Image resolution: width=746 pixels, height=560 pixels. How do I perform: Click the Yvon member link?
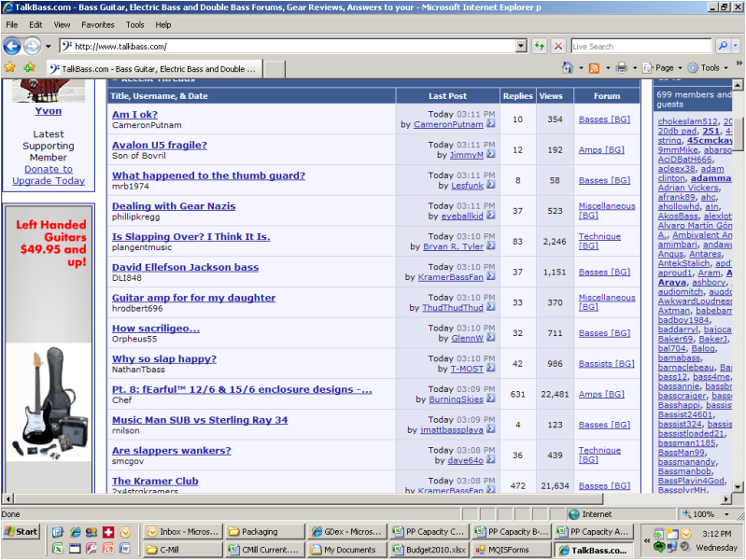[x=48, y=111]
